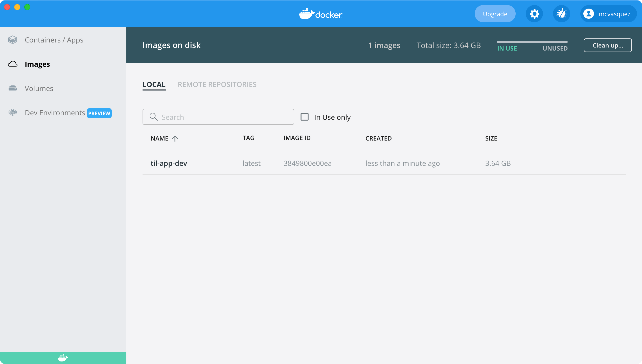Click the Clean up button
The height and width of the screenshot is (364, 642).
point(608,45)
